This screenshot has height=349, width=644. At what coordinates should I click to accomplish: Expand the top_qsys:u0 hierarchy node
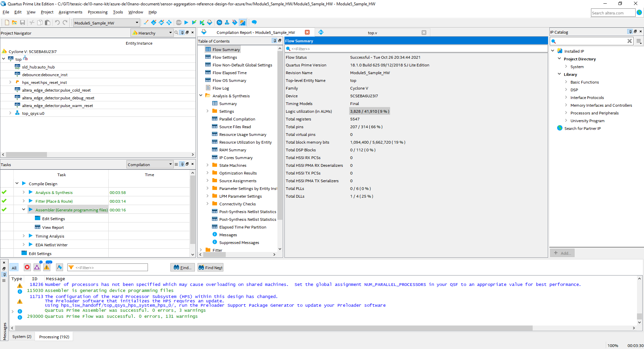coord(10,113)
